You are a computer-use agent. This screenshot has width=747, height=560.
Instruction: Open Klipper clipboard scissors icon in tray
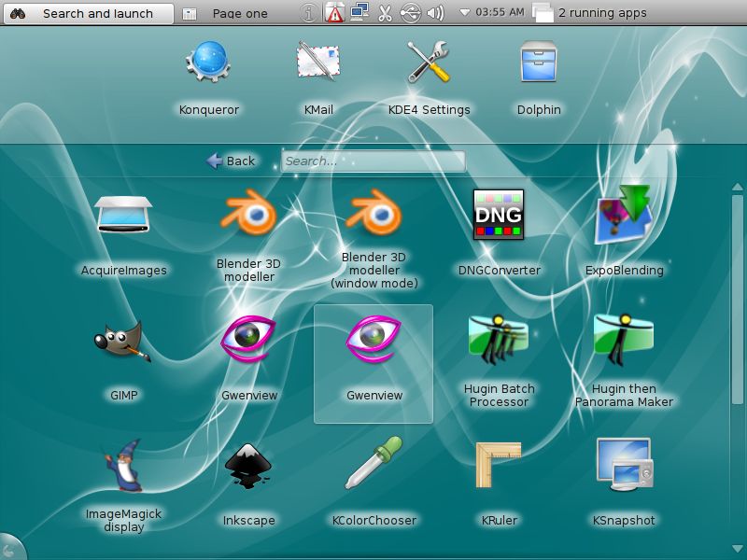coord(386,13)
